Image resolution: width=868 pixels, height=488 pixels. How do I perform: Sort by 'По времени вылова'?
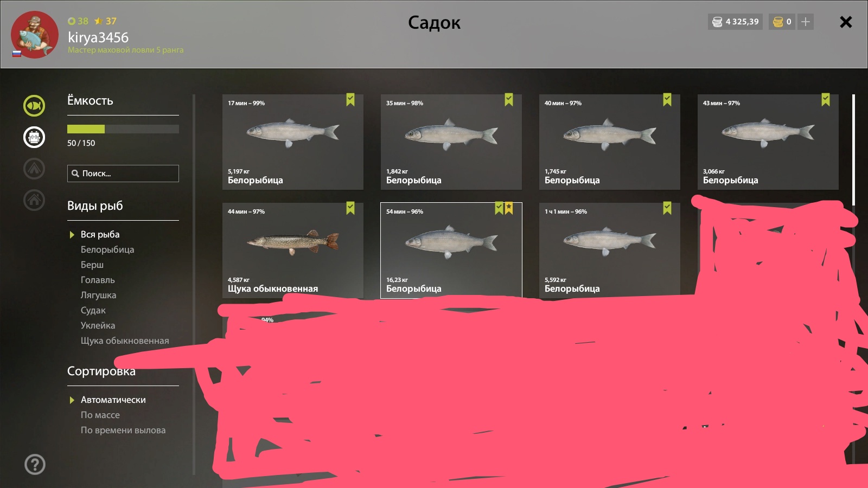pyautogui.click(x=123, y=430)
